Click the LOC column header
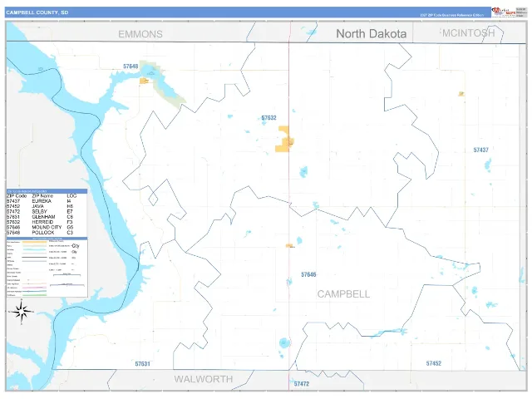 coord(71,196)
